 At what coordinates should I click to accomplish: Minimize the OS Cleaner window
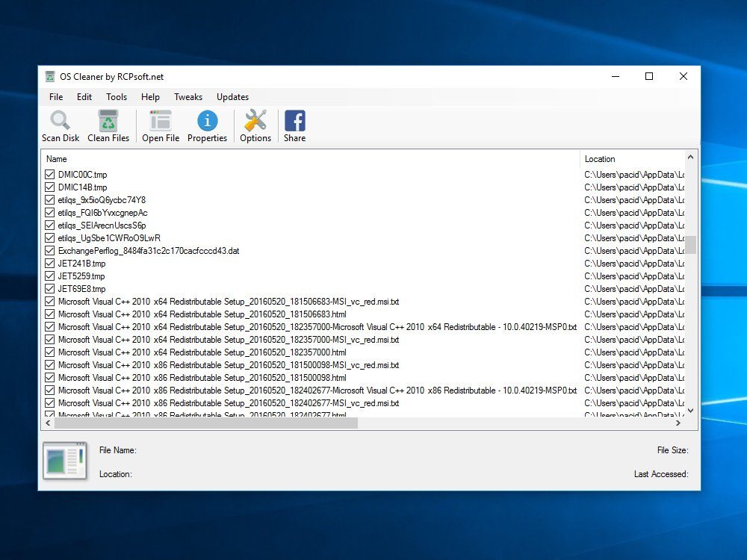616,76
